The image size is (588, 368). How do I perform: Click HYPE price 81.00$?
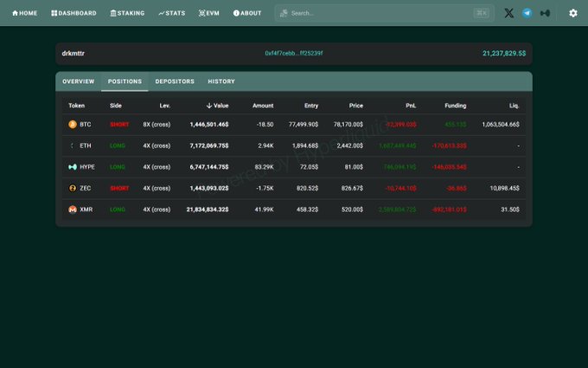coord(354,167)
